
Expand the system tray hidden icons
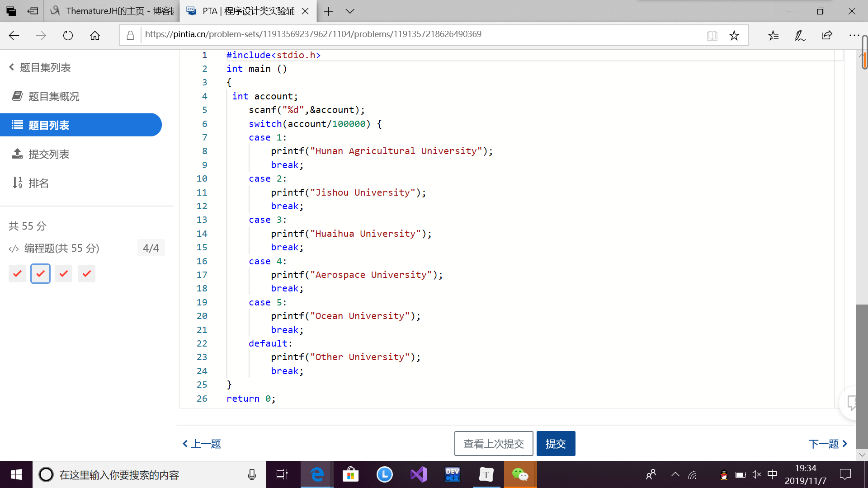(x=675, y=474)
